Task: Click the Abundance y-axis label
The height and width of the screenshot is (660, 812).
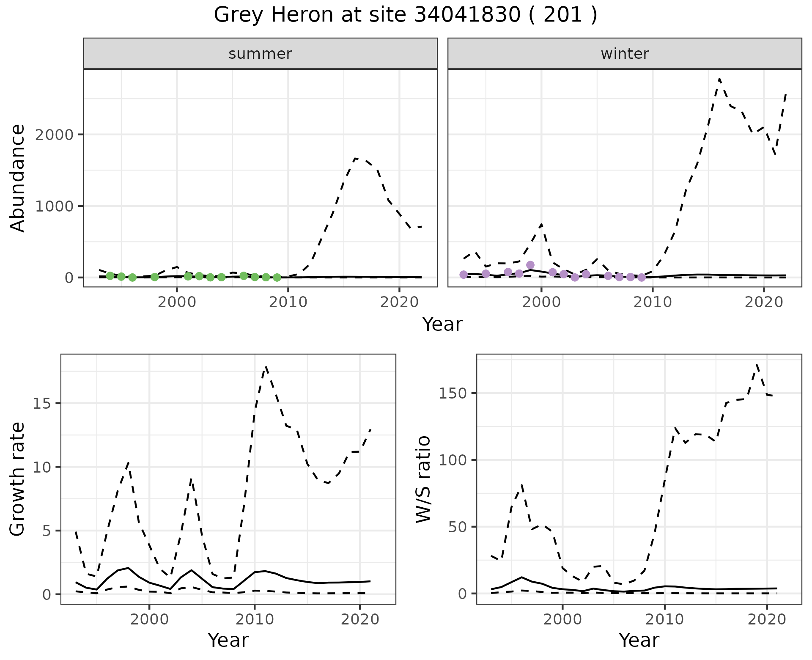Action: [x=17, y=178]
